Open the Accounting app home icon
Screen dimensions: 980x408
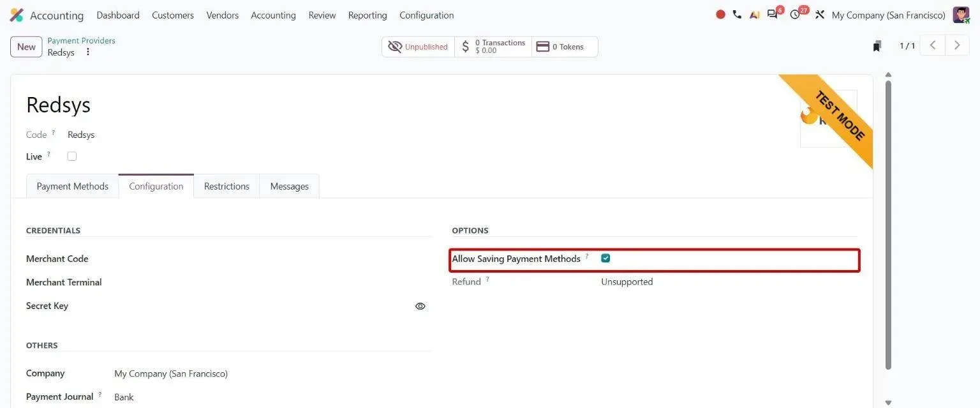tap(17, 15)
